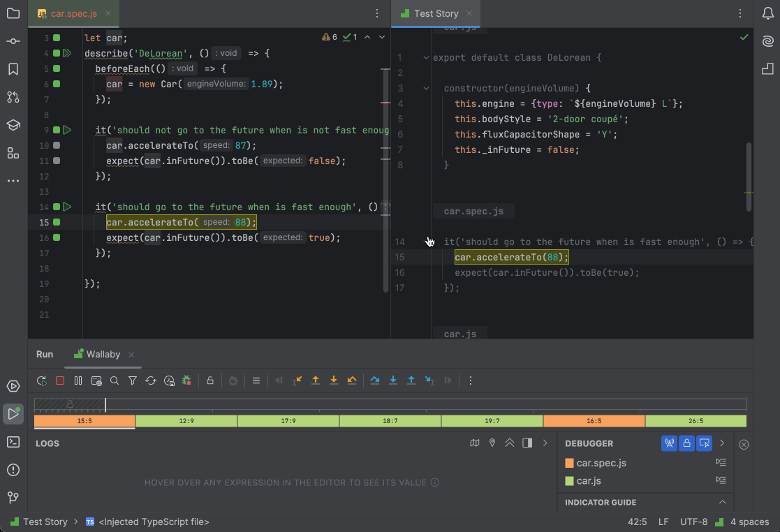Click the Version Control icon in left sidebar
Viewport: 780px width, 532px height.
pyautogui.click(x=13, y=498)
